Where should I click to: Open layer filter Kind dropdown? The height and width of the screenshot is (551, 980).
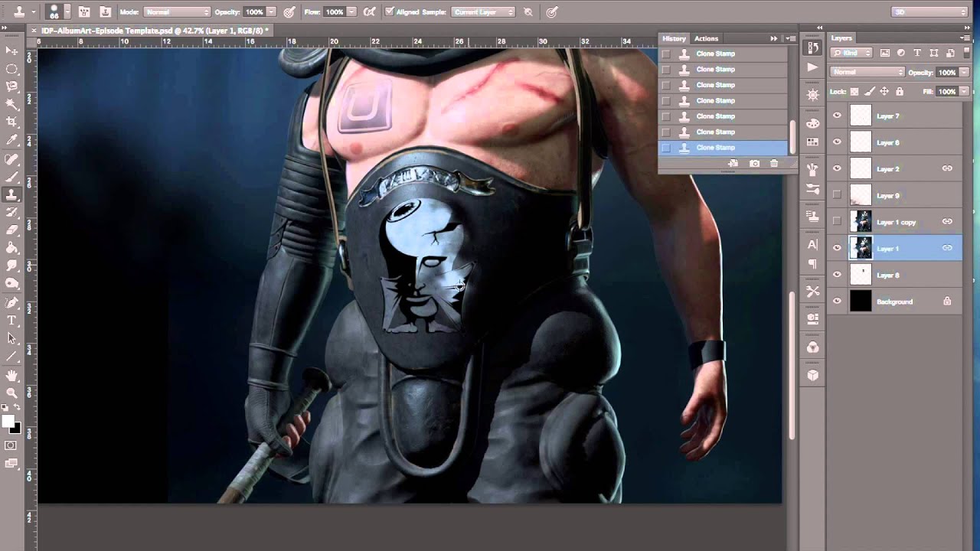coord(853,53)
